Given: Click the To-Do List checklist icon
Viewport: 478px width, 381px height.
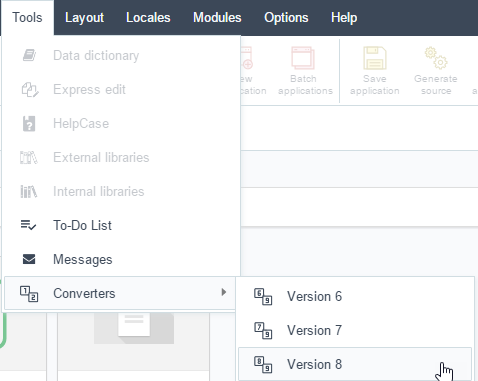Looking at the screenshot, I should point(28,225).
